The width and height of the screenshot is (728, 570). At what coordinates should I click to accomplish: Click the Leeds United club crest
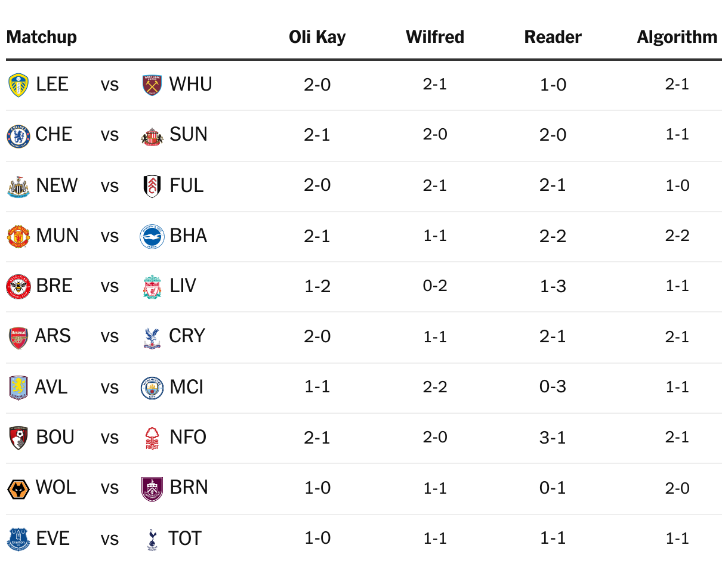pos(19,85)
